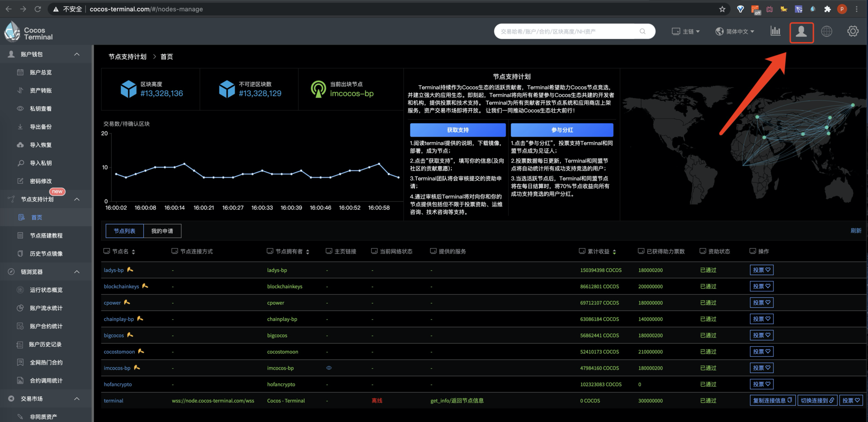
Task: Click the eye icon in imcocos-bp row
Action: click(329, 368)
